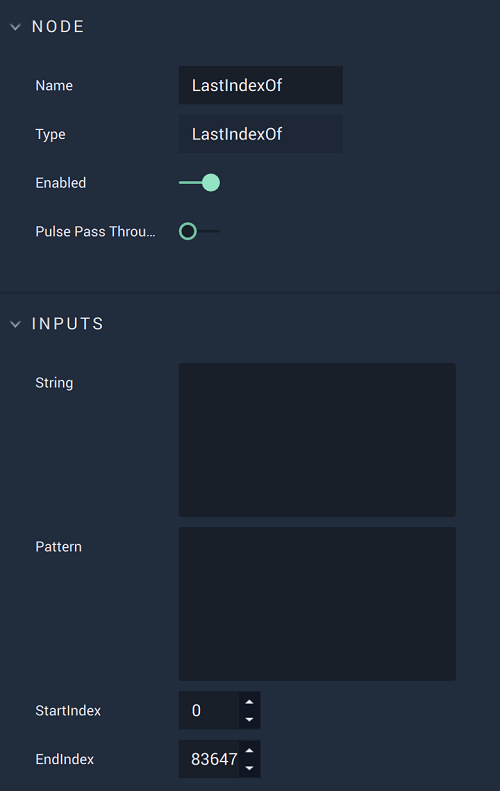
Task: Collapse the INPUTS section chevron
Action: point(16,324)
